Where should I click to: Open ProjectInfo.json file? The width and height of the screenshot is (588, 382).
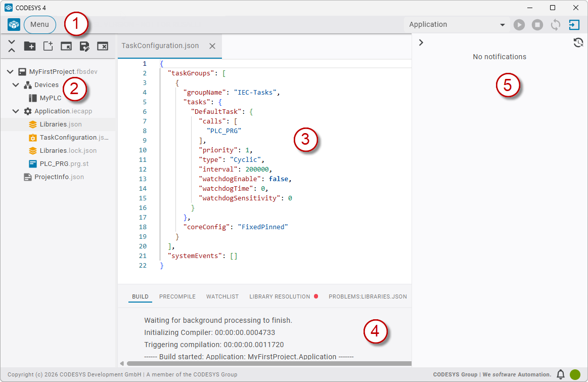click(59, 177)
